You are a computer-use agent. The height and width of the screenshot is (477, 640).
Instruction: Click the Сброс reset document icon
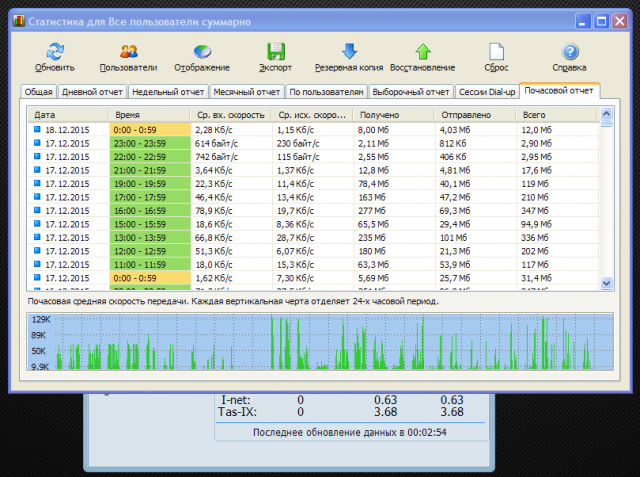click(495, 52)
